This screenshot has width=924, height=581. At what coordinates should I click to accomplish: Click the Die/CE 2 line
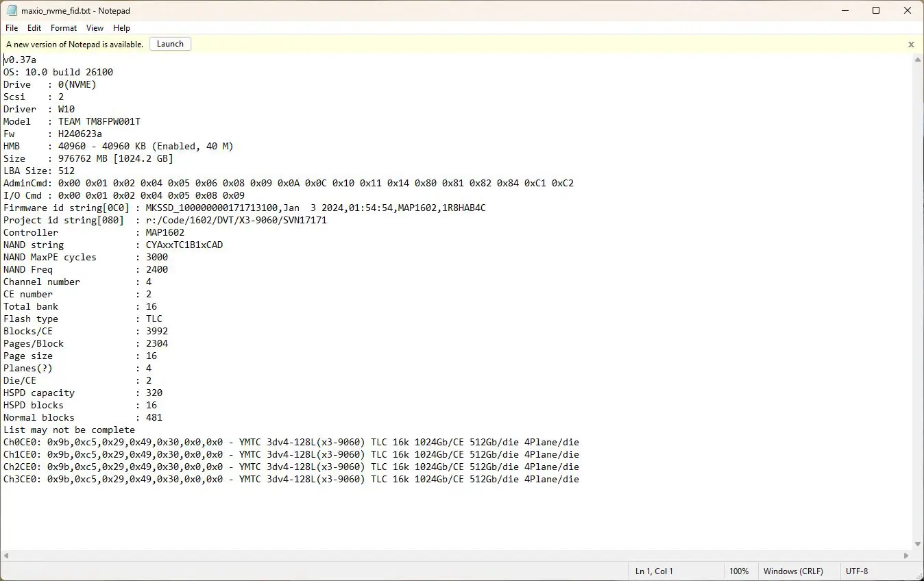point(77,380)
